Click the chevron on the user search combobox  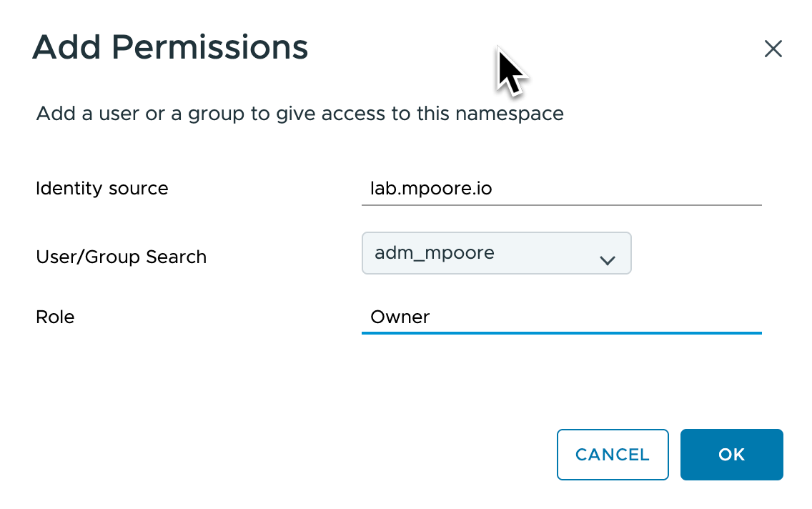pos(608,260)
